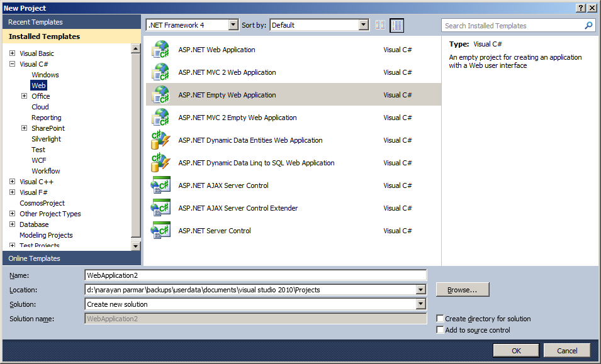Image resolution: width=601 pixels, height=364 pixels.
Task: Click the Cancel button
Action: pos(567,351)
